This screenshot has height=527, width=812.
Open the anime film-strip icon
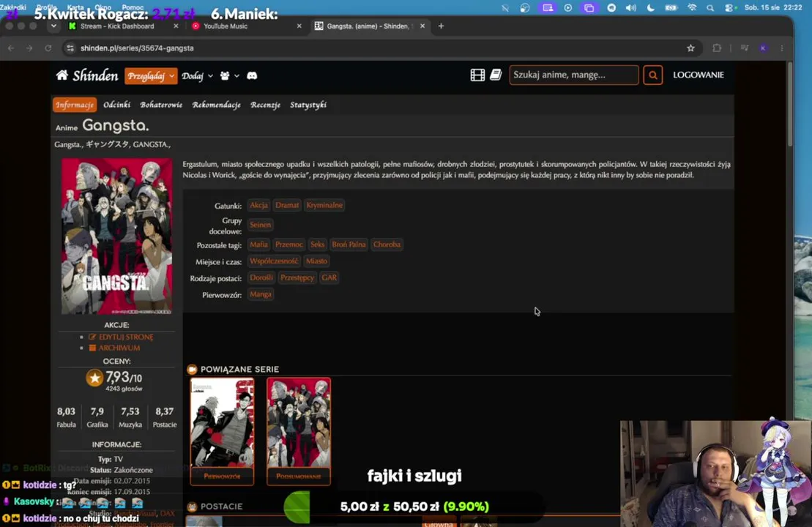(x=477, y=75)
